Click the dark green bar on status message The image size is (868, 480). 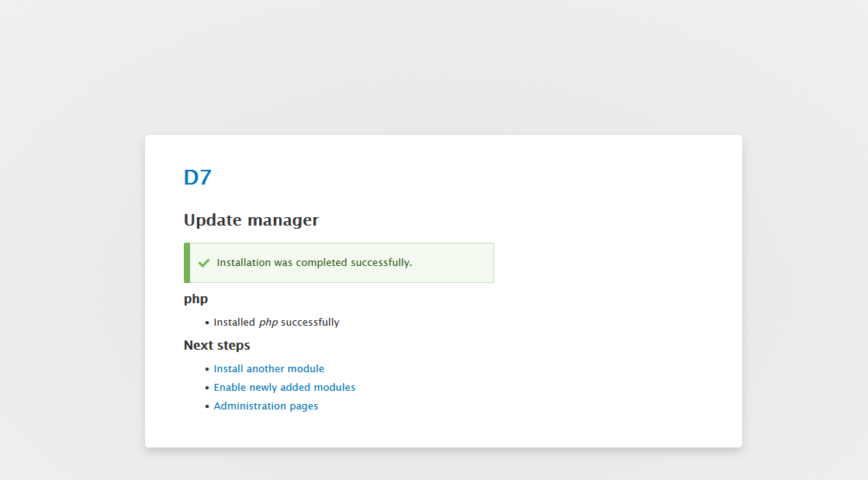[187, 263]
